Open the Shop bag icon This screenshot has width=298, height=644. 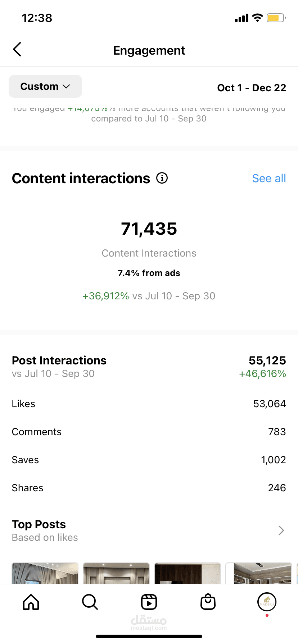point(208,602)
